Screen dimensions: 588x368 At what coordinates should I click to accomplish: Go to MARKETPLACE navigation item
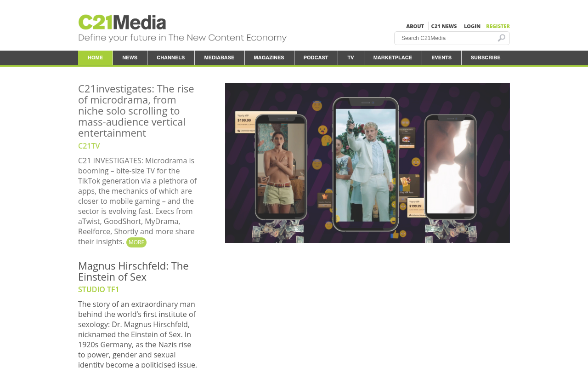pos(393,57)
